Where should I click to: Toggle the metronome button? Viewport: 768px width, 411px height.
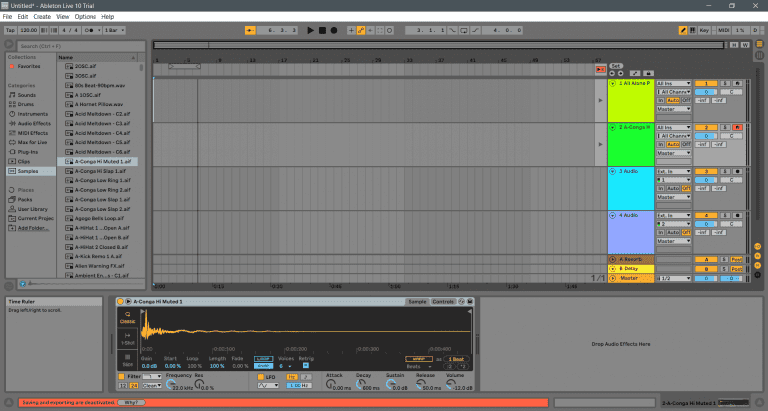pos(90,30)
